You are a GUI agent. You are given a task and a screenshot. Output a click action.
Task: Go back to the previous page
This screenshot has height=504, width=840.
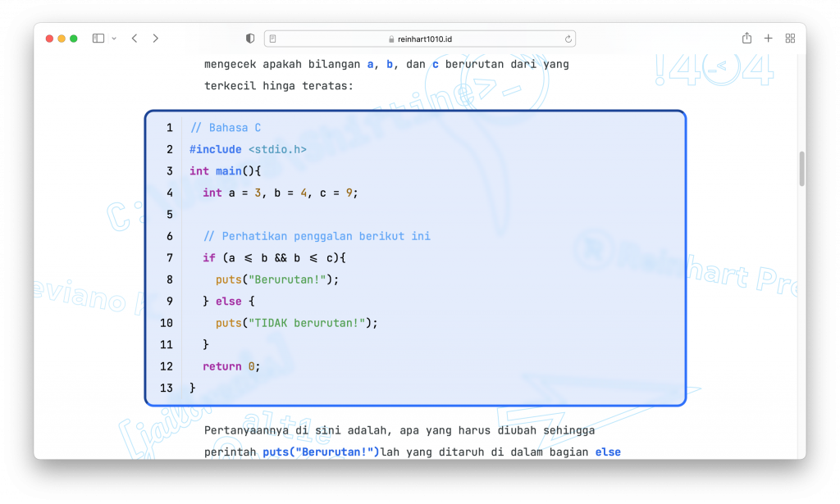[x=135, y=39]
